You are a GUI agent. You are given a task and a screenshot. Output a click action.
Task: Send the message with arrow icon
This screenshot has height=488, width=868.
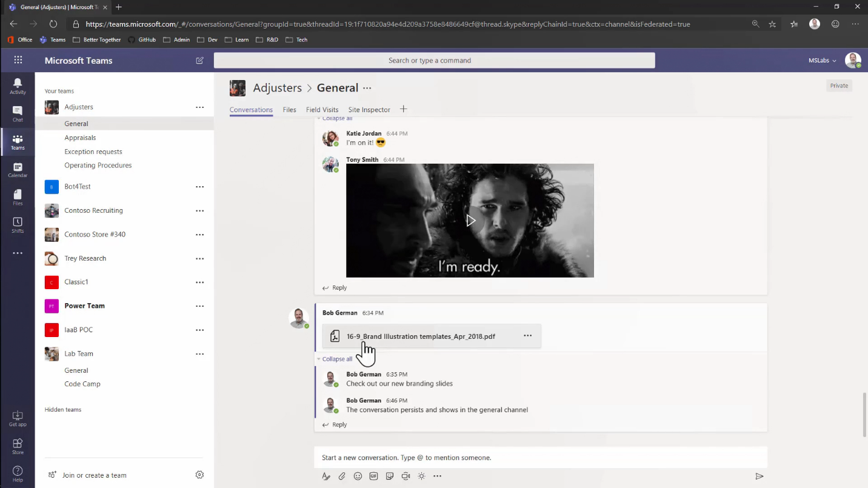[759, 476]
